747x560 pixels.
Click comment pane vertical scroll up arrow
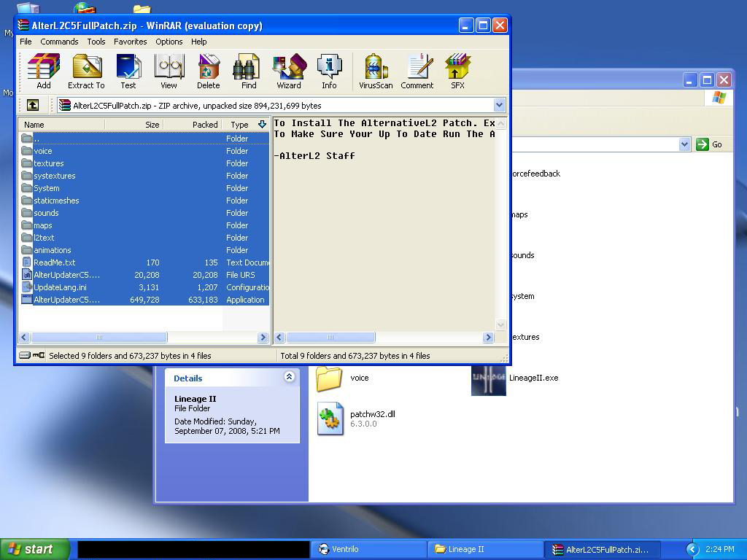pyautogui.click(x=500, y=124)
